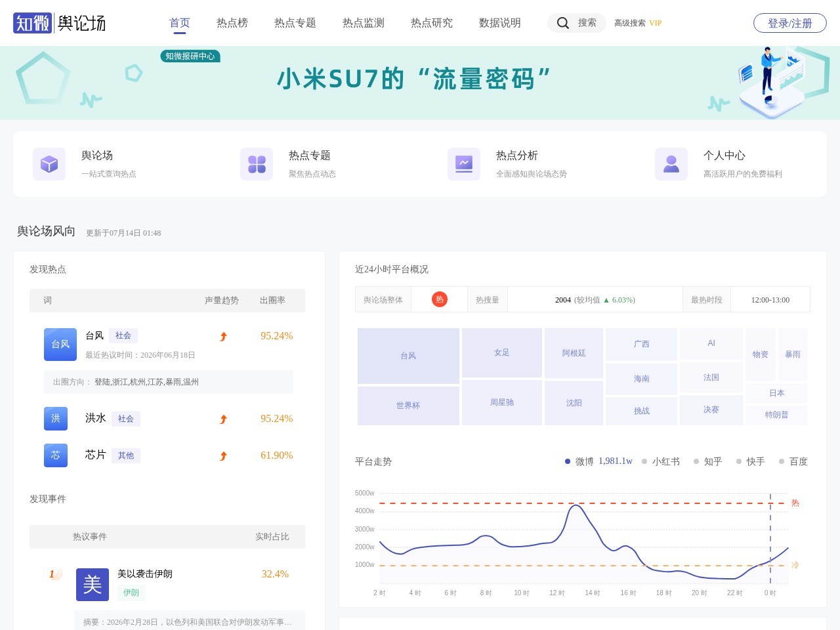Toggle 小红书 series in chart legend

(x=661, y=461)
